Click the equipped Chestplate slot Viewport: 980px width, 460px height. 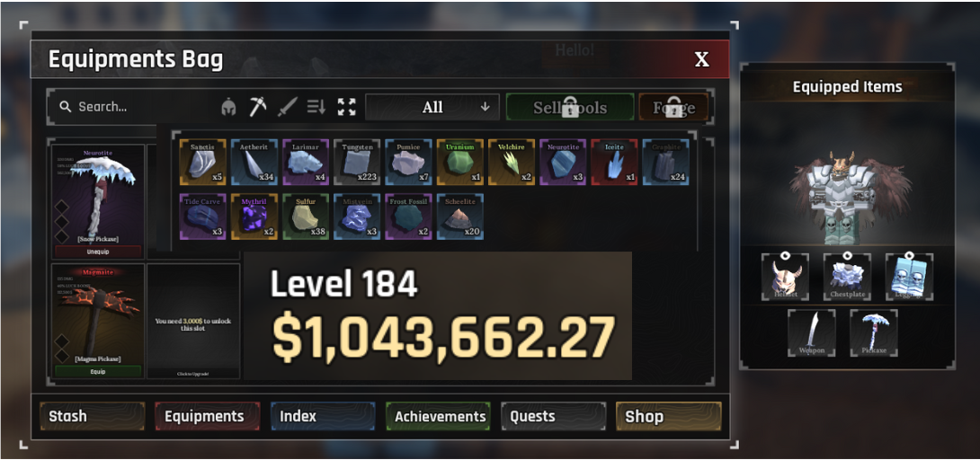[847, 277]
